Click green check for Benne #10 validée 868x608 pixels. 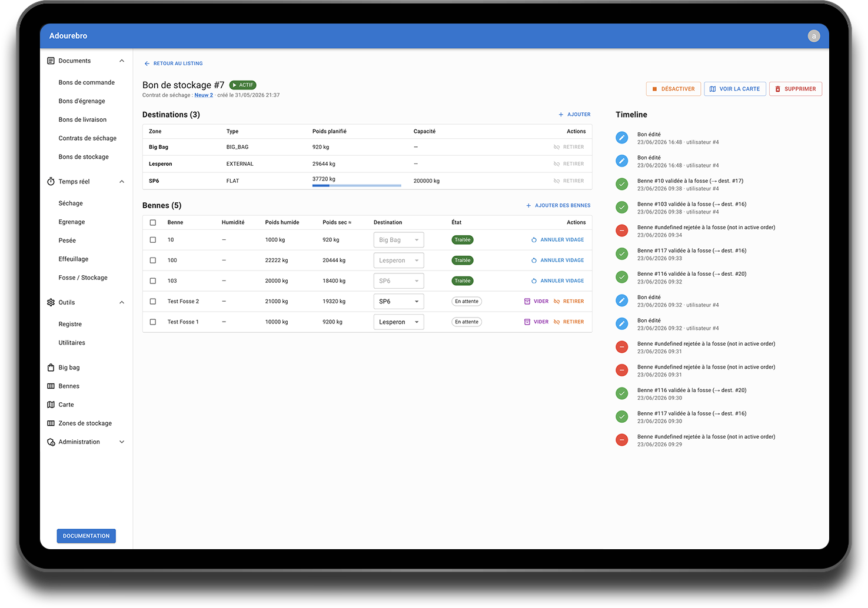pyautogui.click(x=622, y=184)
